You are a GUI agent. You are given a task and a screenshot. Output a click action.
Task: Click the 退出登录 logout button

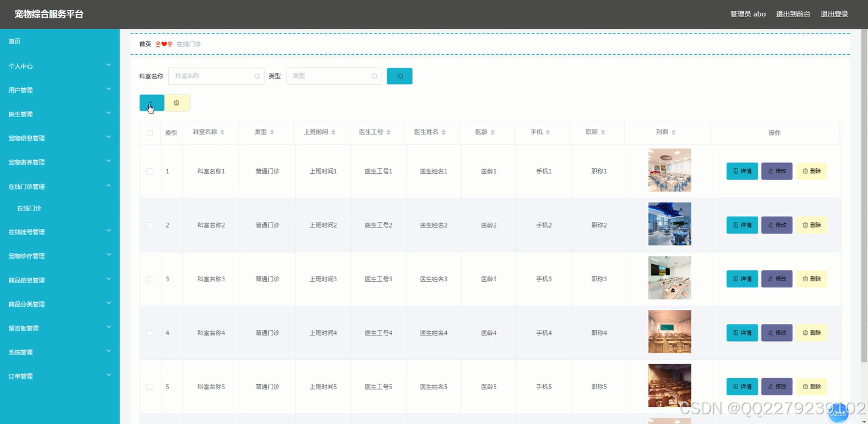(x=833, y=13)
